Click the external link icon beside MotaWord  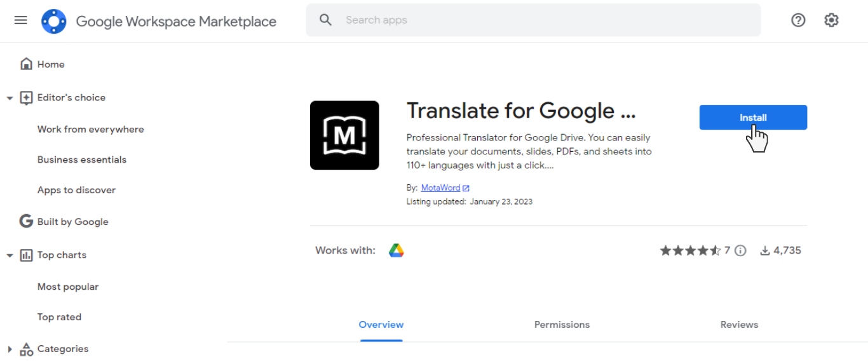(x=466, y=188)
